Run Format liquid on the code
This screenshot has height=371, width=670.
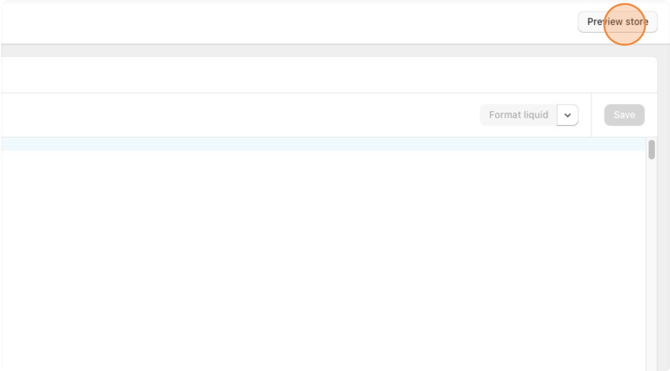518,115
